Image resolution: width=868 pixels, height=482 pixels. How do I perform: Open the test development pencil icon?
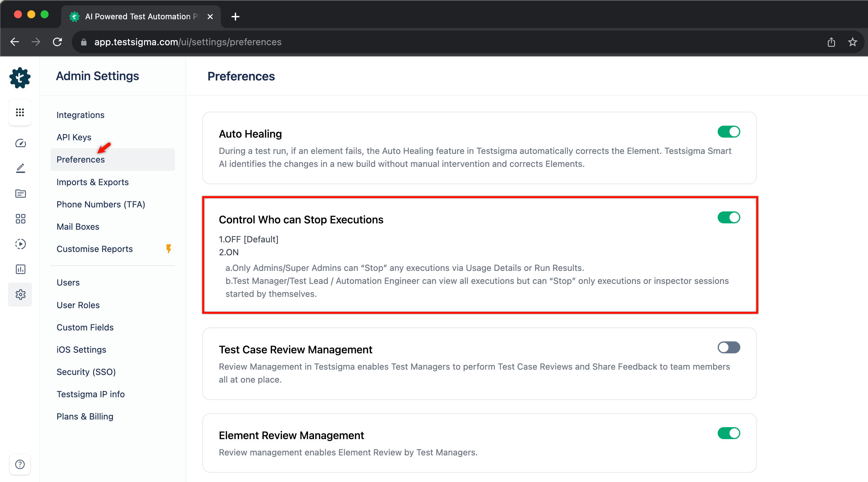pyautogui.click(x=20, y=168)
